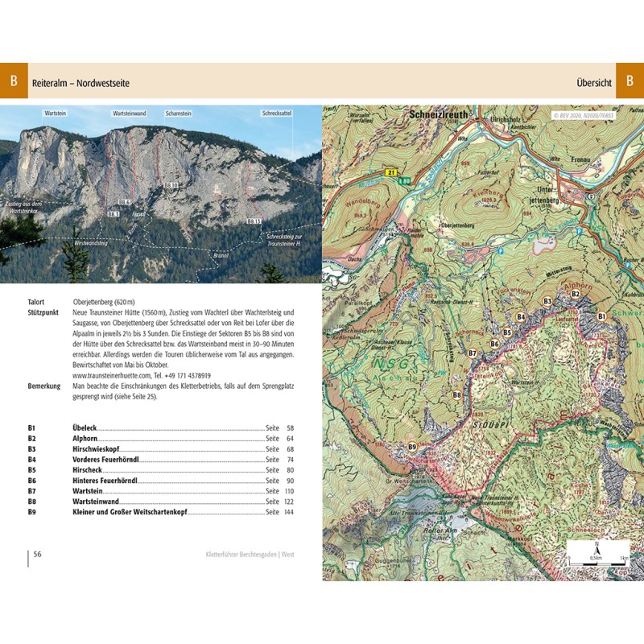This screenshot has height=644, width=644.
Task: Click 'Oberjettenberg (620 m)' text
Action: tap(104, 302)
